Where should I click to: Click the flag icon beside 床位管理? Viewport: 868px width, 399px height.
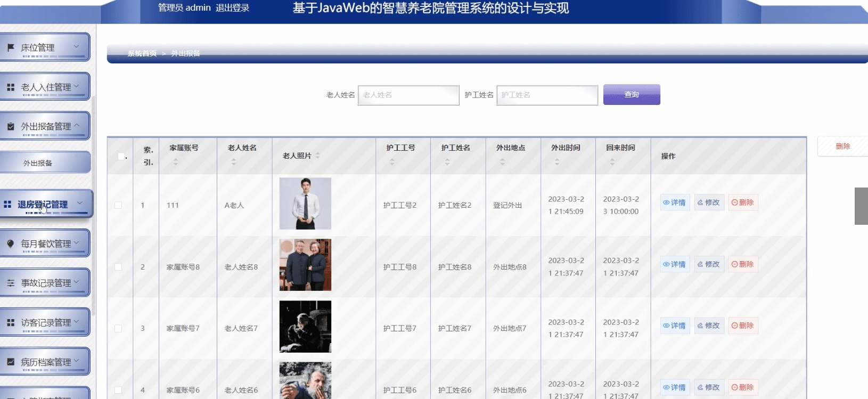pos(11,47)
